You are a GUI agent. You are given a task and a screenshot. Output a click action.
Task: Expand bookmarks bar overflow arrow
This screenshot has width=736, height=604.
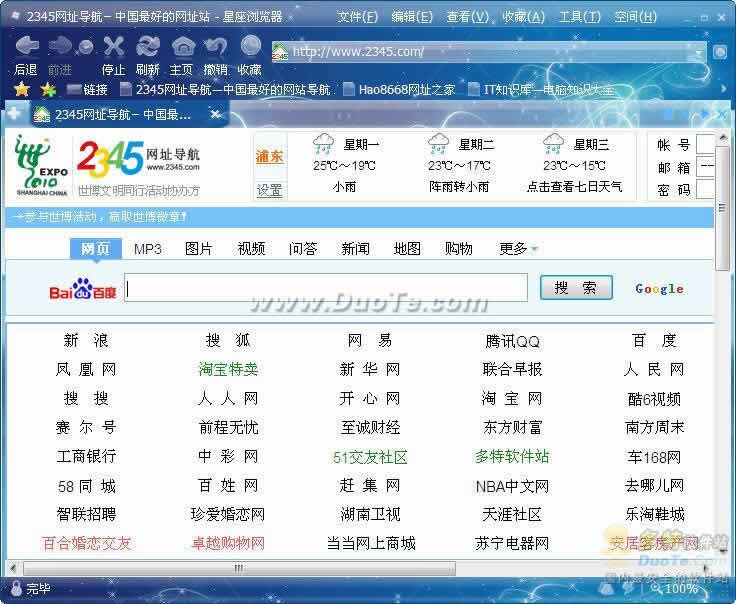[723, 89]
